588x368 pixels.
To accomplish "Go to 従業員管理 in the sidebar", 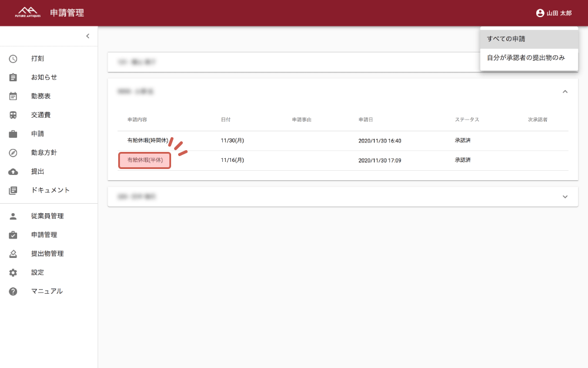I will tap(47, 216).
